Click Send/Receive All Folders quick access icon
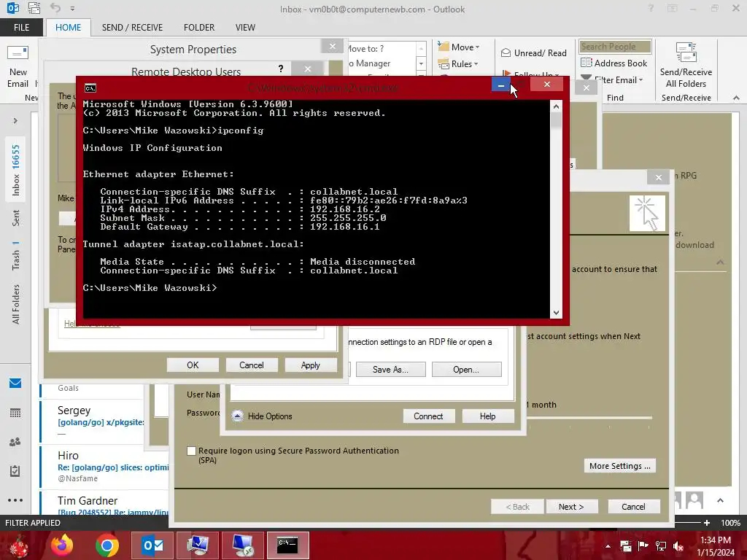 point(34,8)
